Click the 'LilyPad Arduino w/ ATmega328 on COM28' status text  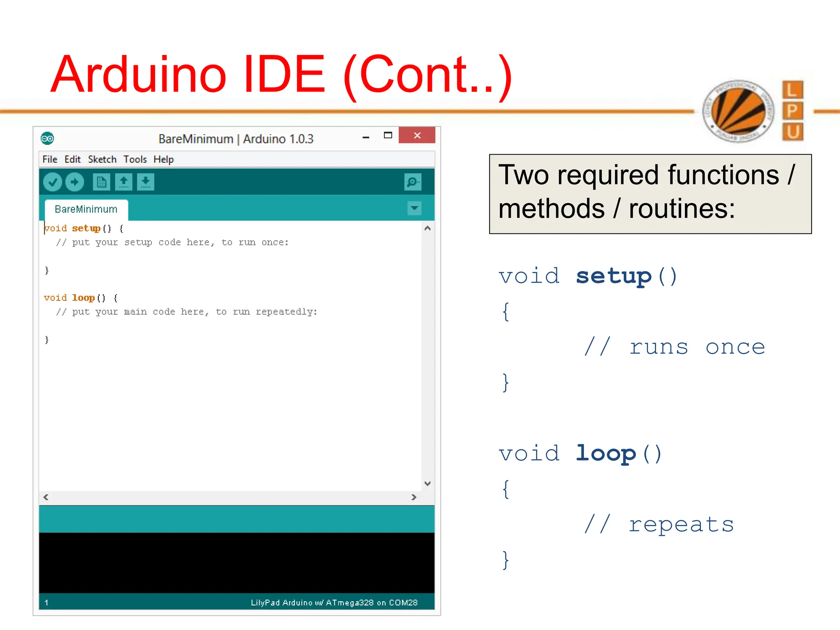point(334,603)
